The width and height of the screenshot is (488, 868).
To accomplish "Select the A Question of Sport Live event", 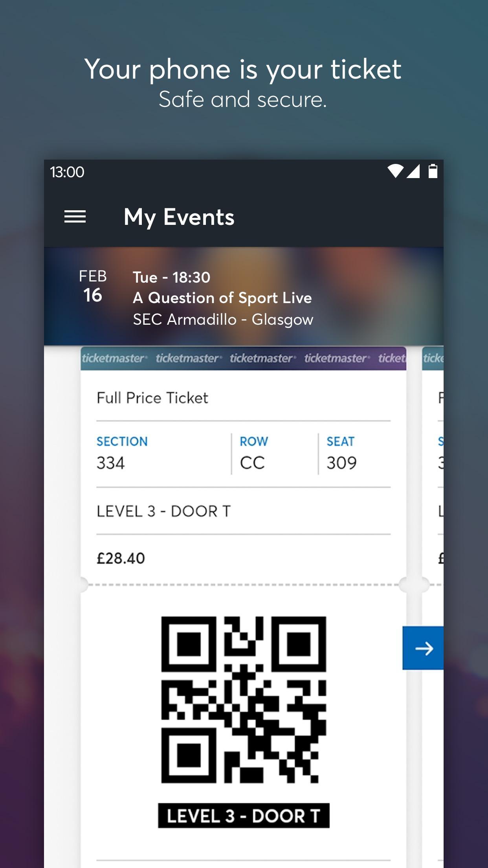I will pyautogui.click(x=222, y=298).
